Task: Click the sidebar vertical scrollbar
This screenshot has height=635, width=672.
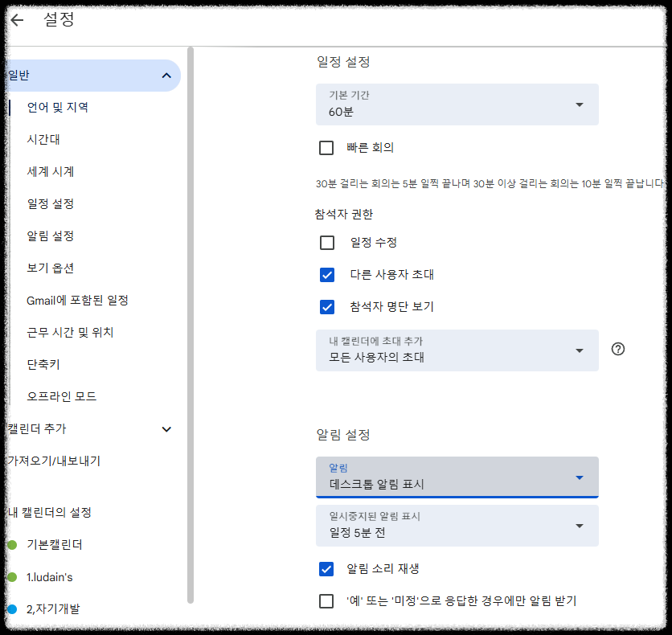Action: coord(191,325)
